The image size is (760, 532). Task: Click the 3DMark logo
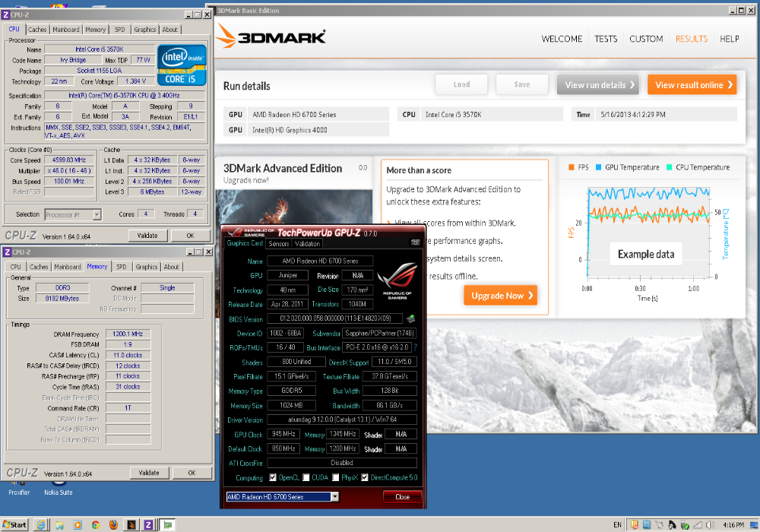pyautogui.click(x=271, y=36)
